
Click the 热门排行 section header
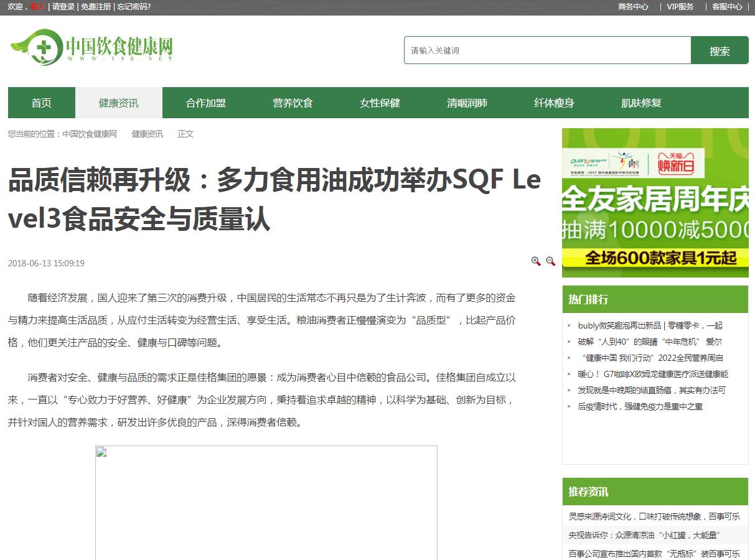(588, 299)
